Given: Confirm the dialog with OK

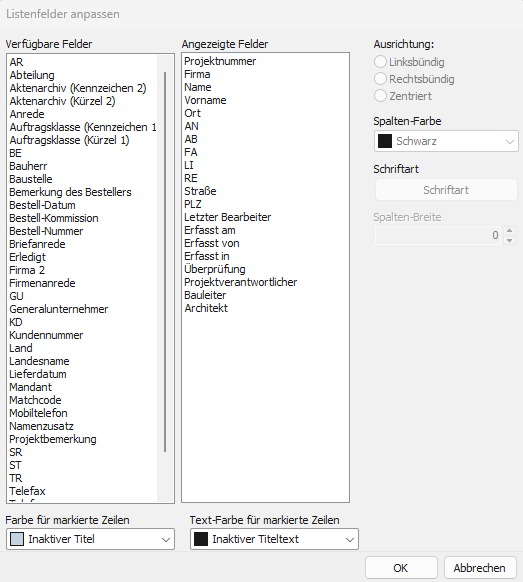Looking at the screenshot, I should pos(401,568).
